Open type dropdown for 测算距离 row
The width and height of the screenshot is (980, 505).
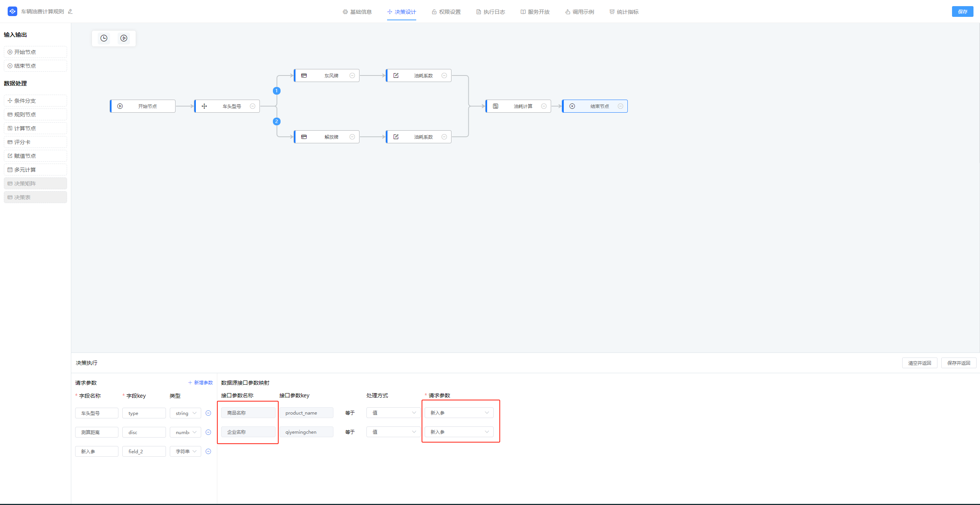(185, 432)
